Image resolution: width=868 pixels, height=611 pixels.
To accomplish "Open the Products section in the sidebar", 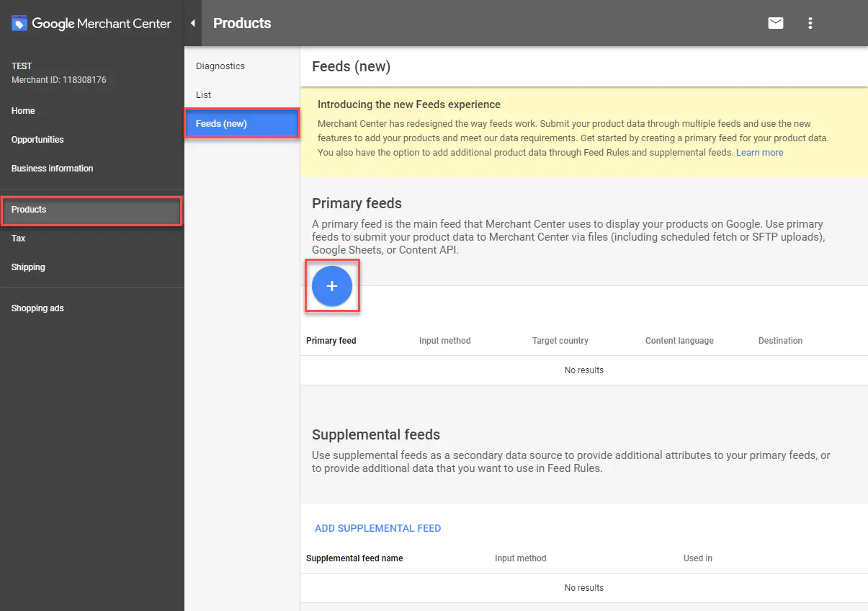I will pos(29,210).
